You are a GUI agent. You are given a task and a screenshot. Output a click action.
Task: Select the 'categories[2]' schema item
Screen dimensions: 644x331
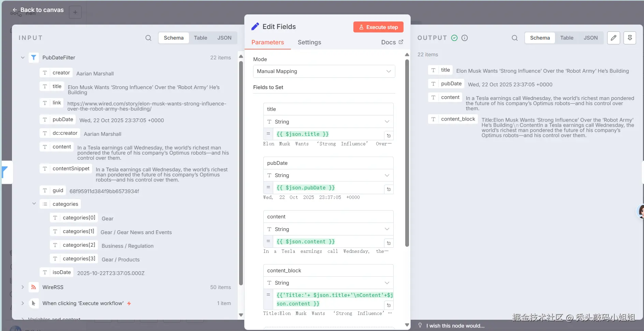(x=74, y=245)
